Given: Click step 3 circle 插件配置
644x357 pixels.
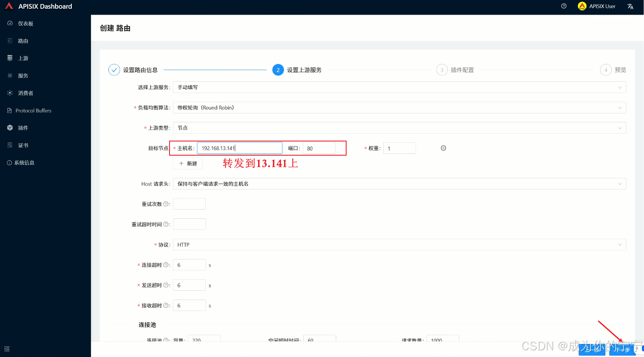Looking at the screenshot, I should [x=442, y=70].
